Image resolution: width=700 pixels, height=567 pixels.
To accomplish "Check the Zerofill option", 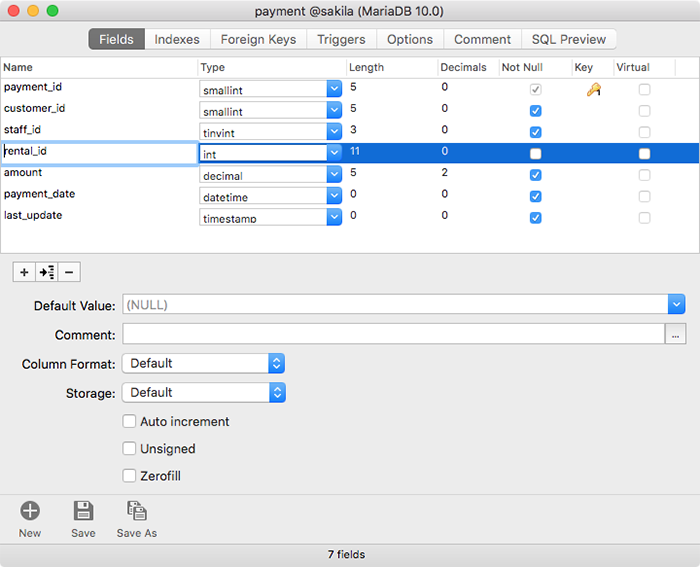I will pyautogui.click(x=129, y=475).
